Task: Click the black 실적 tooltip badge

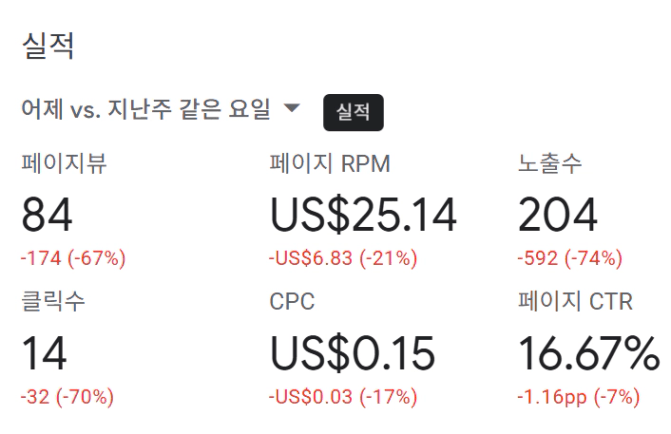Action: (x=353, y=112)
